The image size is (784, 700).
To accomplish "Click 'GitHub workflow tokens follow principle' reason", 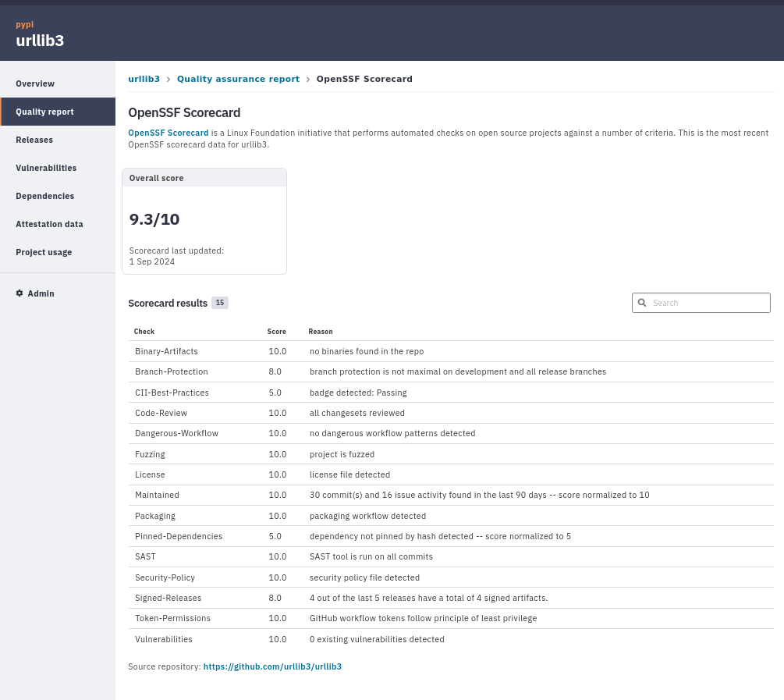I will pyautogui.click(x=423, y=618).
